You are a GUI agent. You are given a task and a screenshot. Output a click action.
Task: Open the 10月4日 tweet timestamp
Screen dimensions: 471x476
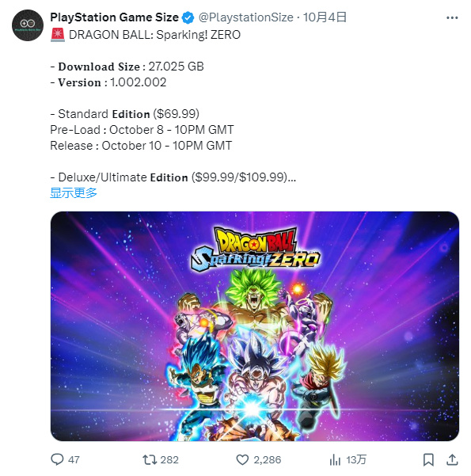coord(325,17)
